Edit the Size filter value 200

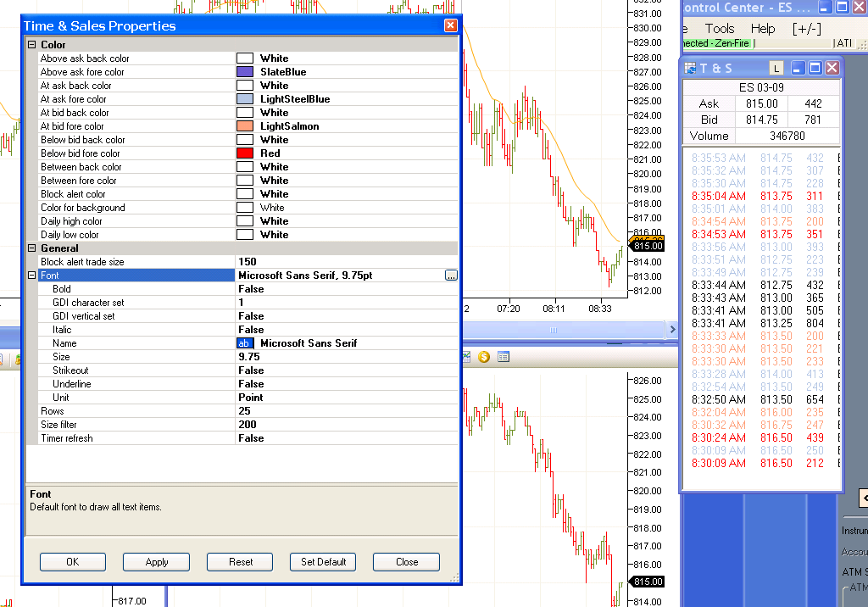tap(347, 425)
